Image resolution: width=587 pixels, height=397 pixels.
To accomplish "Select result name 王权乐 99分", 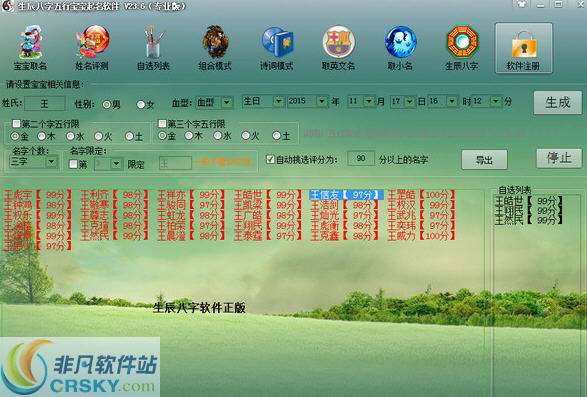I will coord(37,215).
